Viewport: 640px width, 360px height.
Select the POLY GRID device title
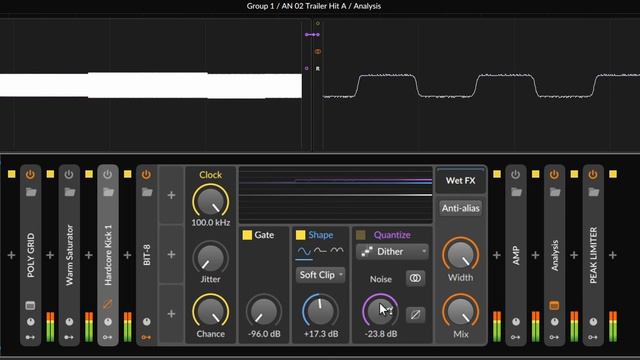point(31,256)
